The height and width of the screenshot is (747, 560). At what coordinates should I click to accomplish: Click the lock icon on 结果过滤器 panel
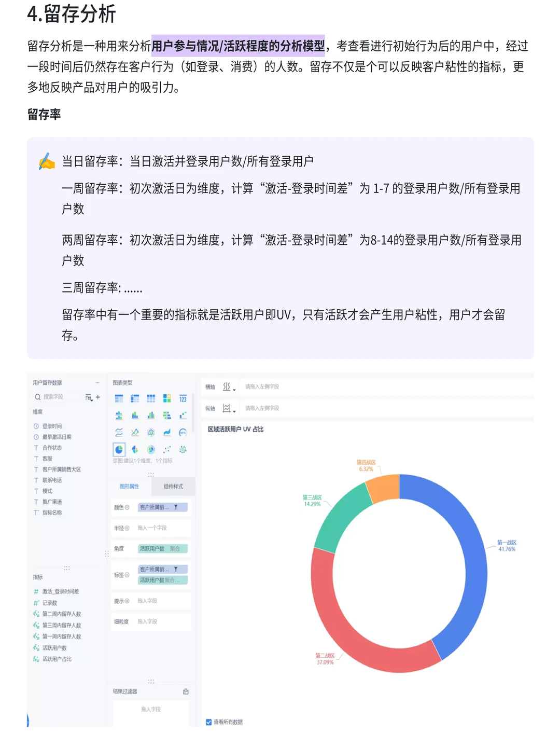pos(185,691)
